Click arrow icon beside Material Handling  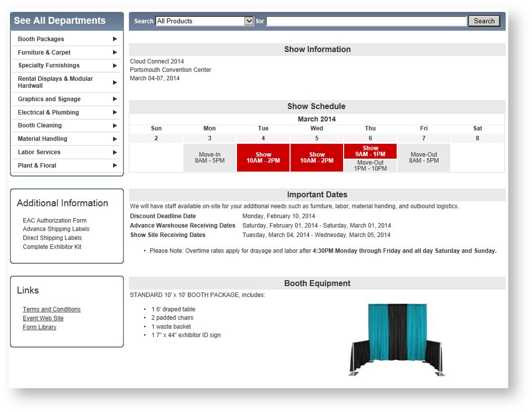(x=115, y=139)
